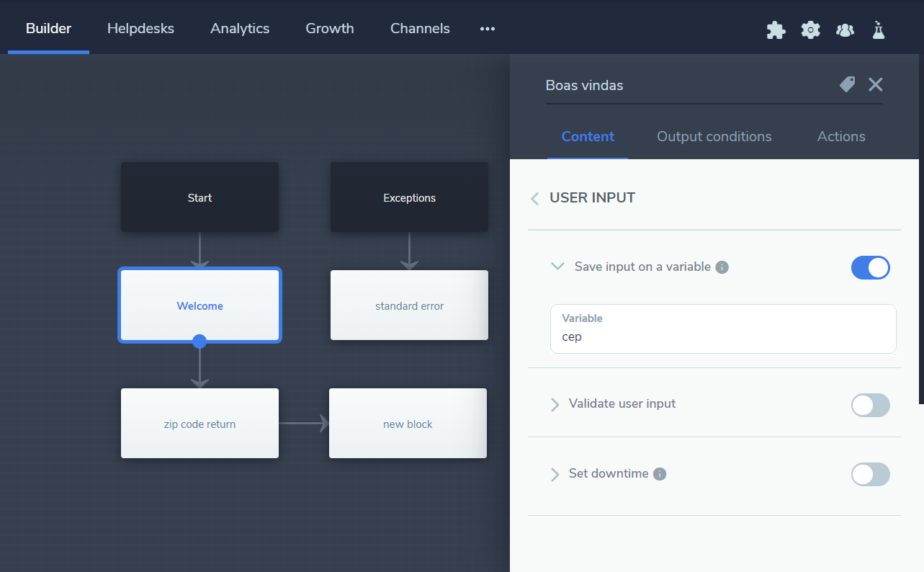Enable the Validate user input toggle
This screenshot has width=924, height=572.
point(870,406)
